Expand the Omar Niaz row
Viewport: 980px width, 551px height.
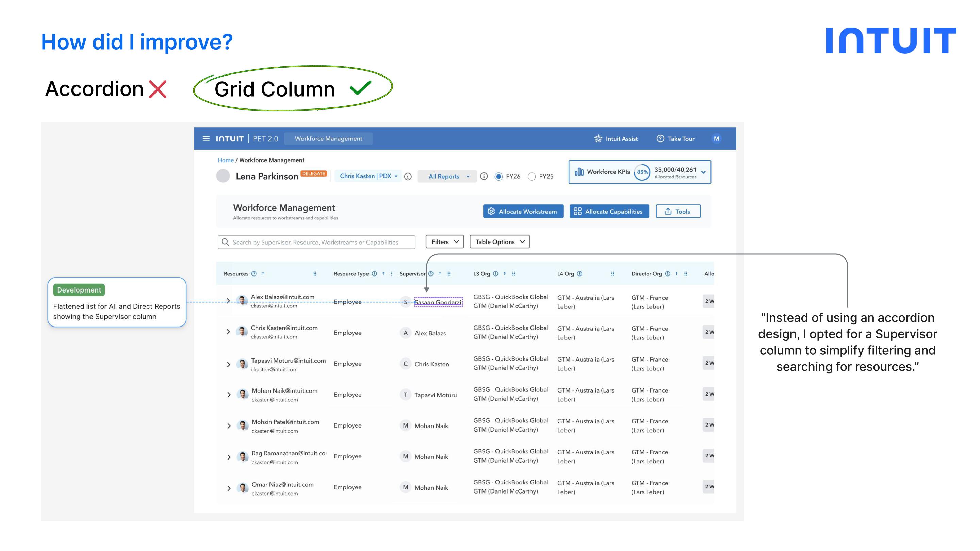pos(229,488)
